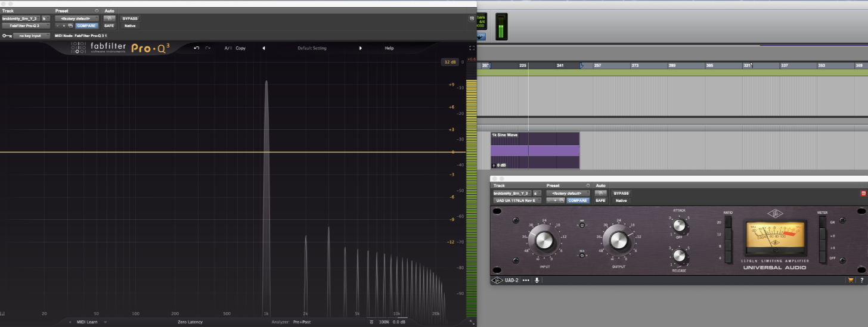Open the Default Setting preset menu

click(312, 48)
